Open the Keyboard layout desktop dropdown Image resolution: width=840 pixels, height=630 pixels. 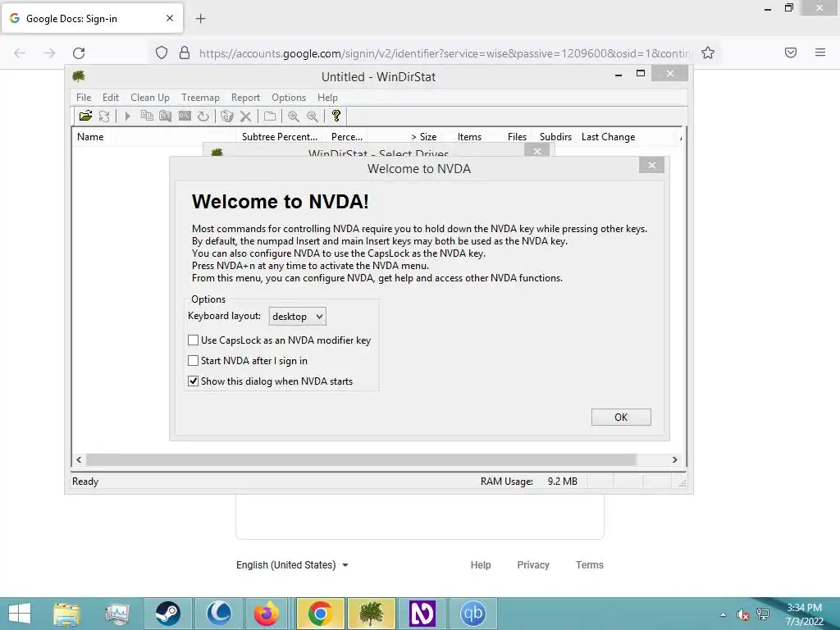pyautogui.click(x=297, y=316)
